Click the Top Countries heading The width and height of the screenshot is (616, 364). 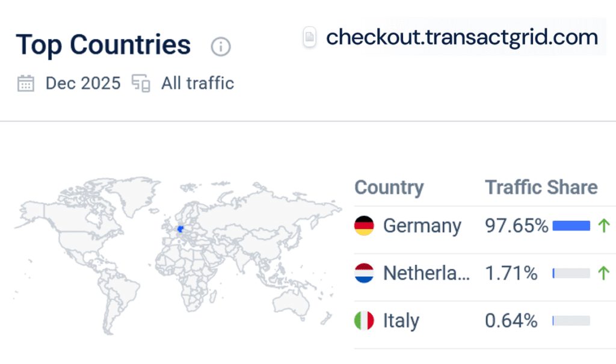[103, 45]
